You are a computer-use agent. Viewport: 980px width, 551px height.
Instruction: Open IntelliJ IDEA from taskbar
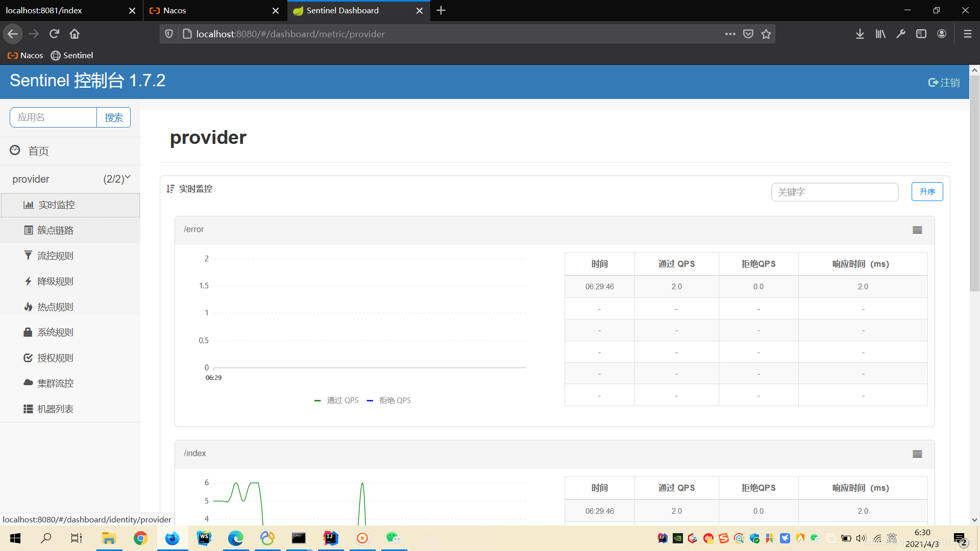[x=331, y=538]
